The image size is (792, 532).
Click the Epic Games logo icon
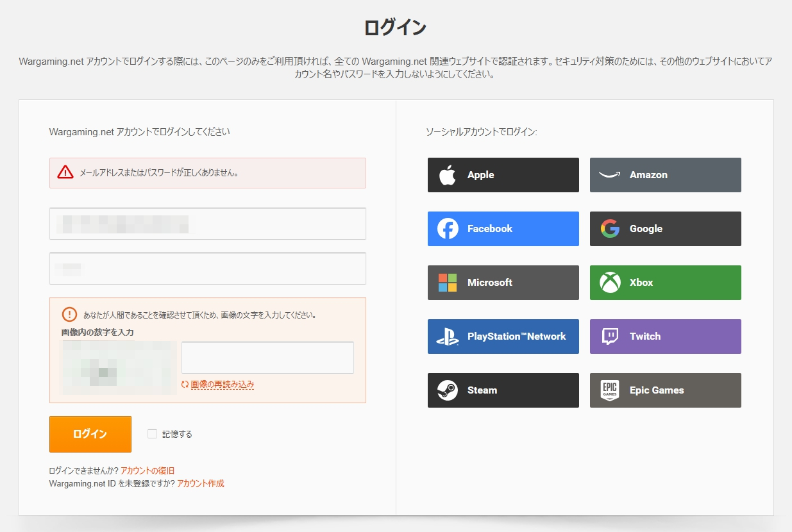(610, 390)
